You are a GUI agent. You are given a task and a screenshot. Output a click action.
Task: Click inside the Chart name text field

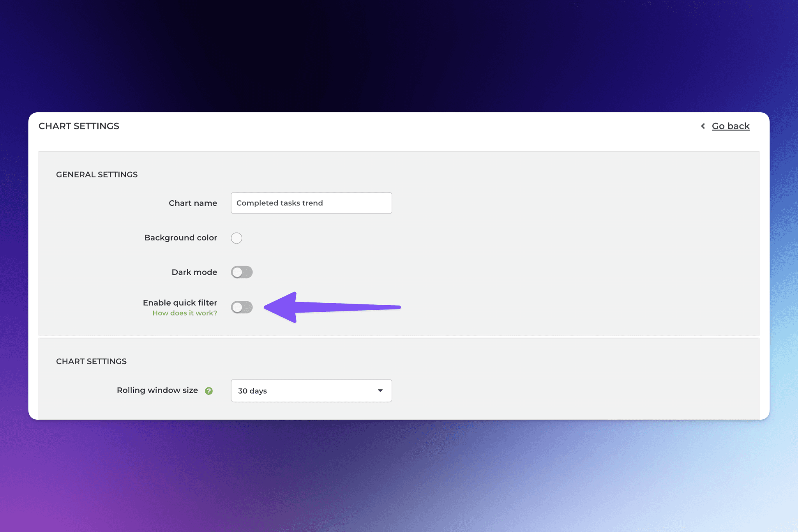click(311, 203)
